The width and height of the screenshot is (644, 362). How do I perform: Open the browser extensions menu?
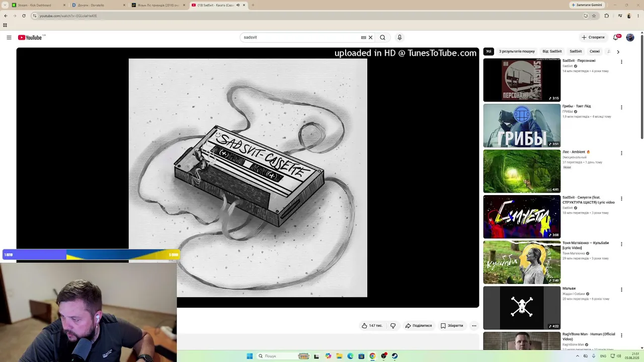(606, 16)
